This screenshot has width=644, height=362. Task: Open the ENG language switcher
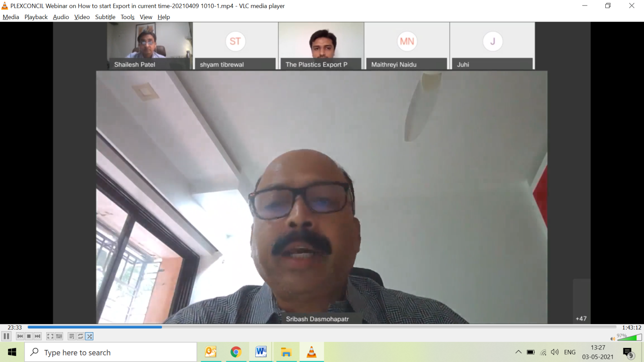(570, 352)
